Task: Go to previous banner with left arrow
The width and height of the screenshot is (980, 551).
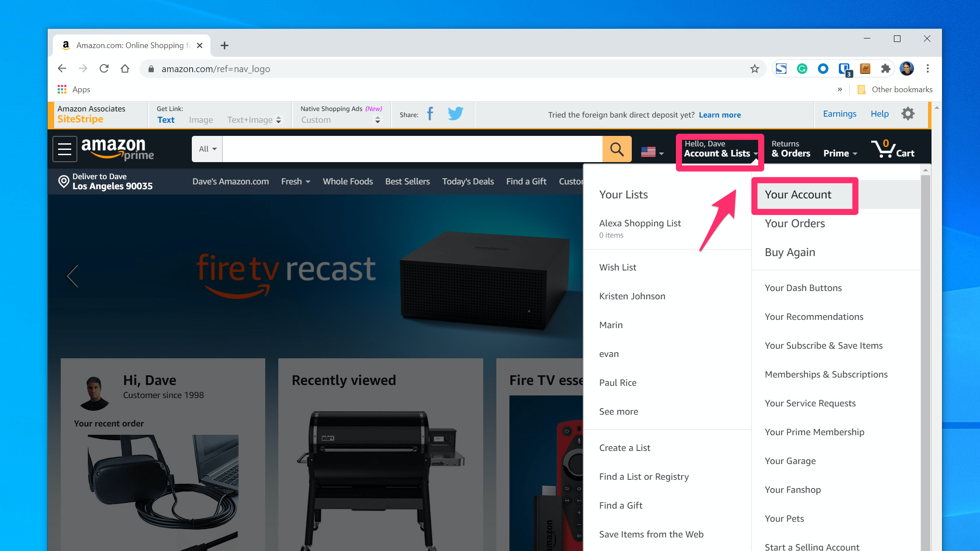Action: click(73, 276)
